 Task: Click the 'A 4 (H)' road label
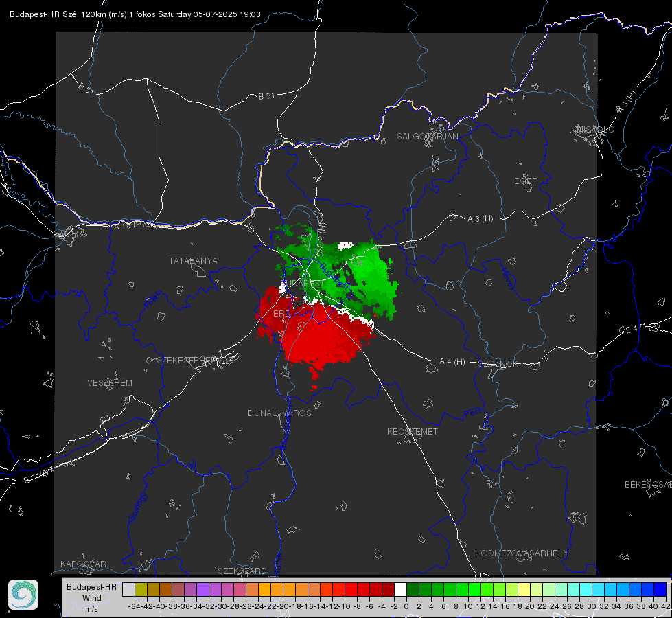tap(452, 362)
